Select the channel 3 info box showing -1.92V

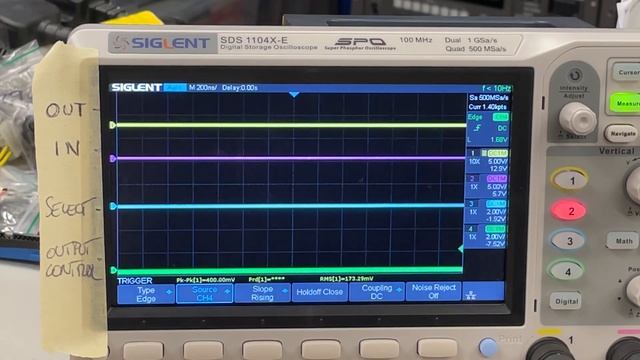pyautogui.click(x=487, y=211)
